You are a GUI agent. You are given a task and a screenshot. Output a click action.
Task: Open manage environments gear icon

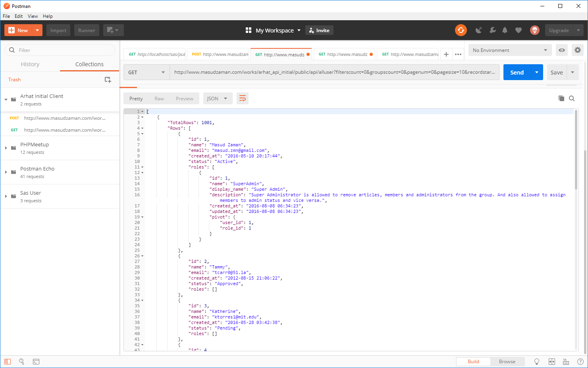click(x=577, y=50)
